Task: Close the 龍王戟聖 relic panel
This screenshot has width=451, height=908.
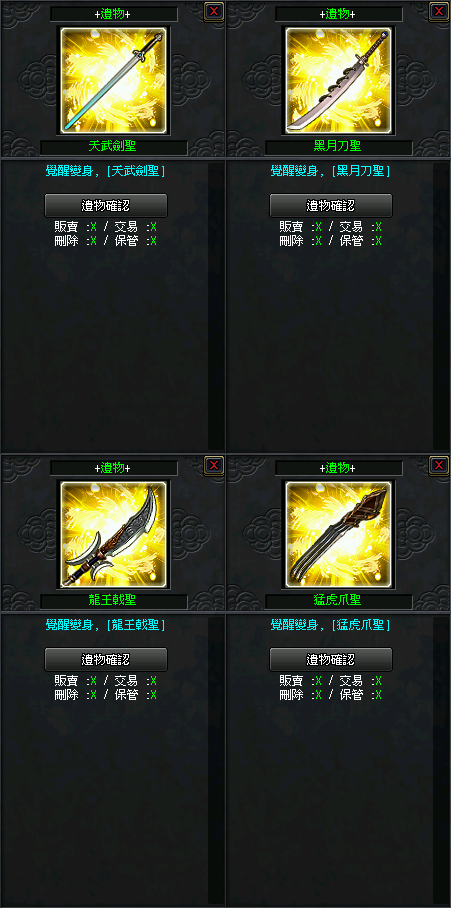Action: tap(214, 465)
